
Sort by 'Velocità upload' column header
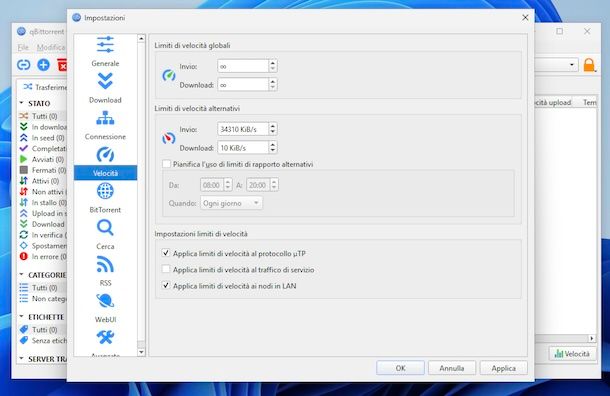pos(554,102)
